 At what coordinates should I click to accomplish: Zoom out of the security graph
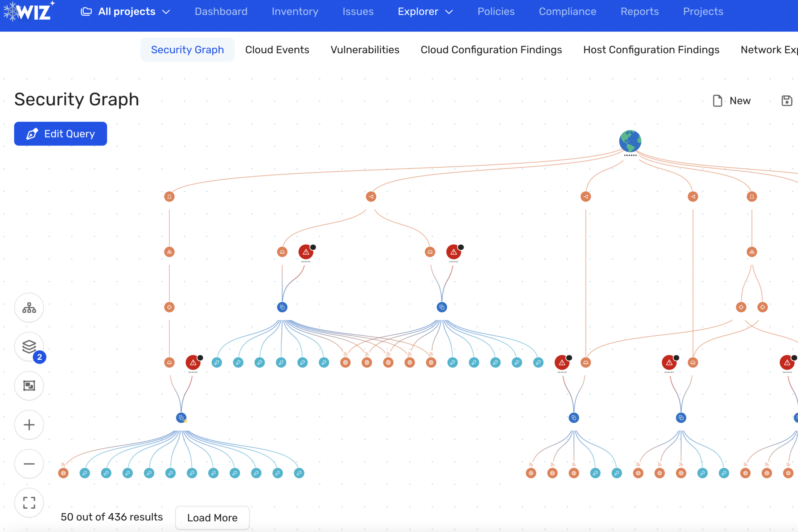click(x=29, y=463)
